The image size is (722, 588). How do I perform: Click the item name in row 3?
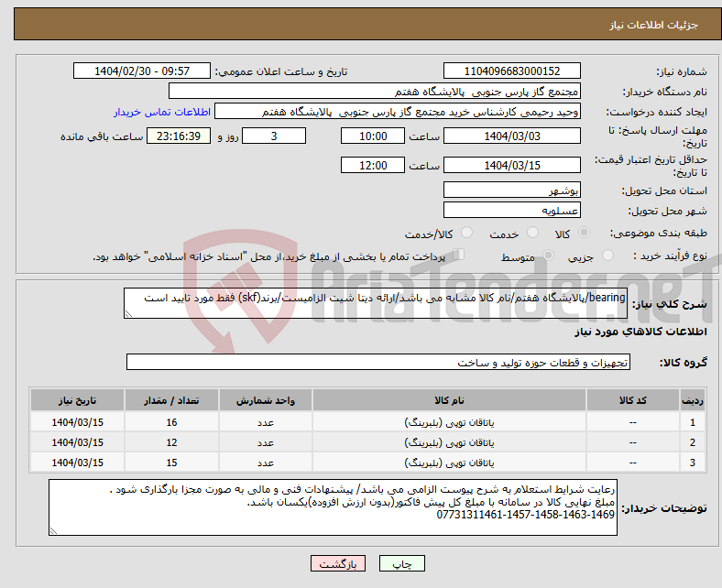pos(449,463)
